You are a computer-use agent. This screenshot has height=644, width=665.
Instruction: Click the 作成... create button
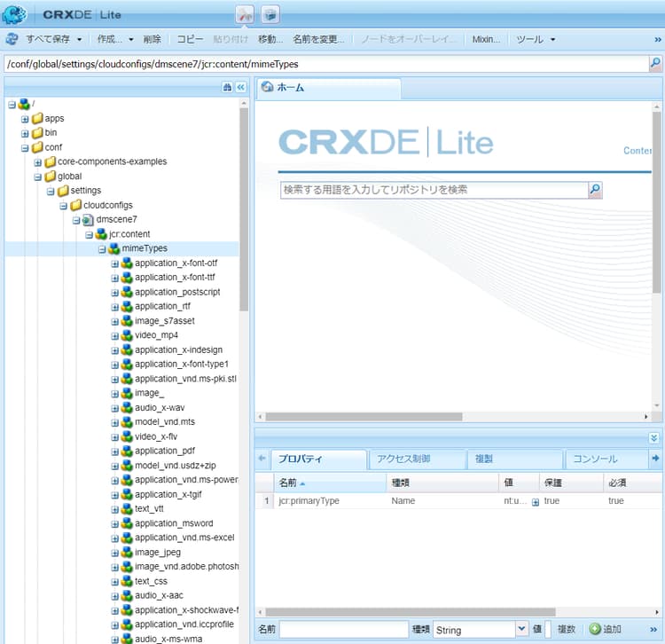click(110, 39)
